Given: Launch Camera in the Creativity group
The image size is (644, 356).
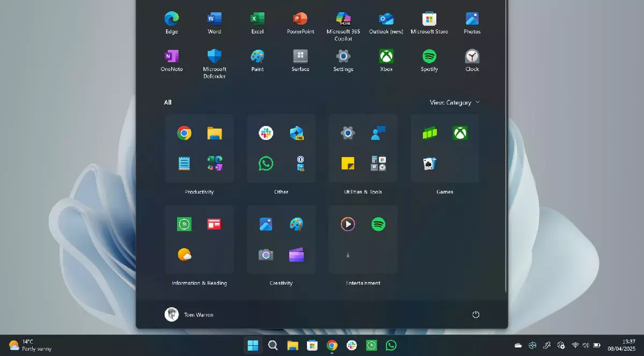Looking at the screenshot, I should (x=266, y=255).
